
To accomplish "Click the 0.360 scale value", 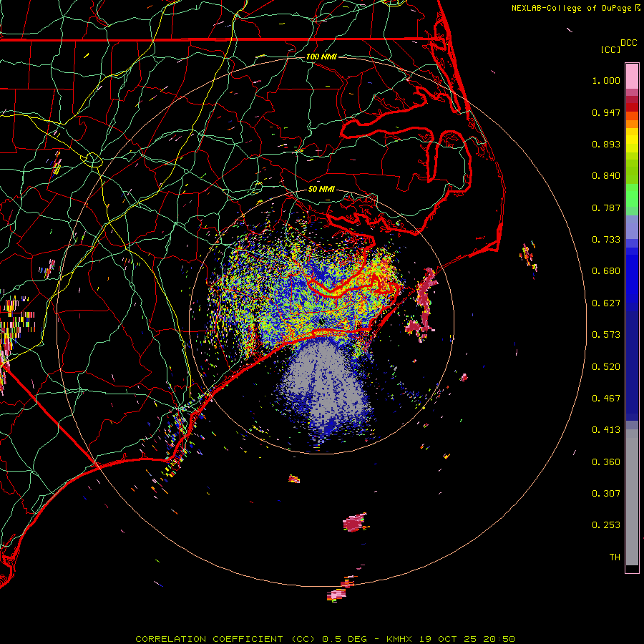I will point(606,462).
